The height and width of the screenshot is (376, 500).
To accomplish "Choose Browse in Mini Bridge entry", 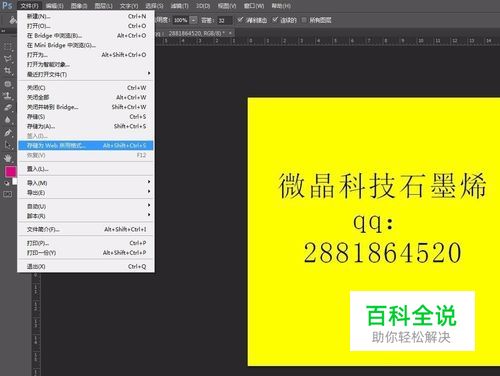I will click(x=86, y=45).
